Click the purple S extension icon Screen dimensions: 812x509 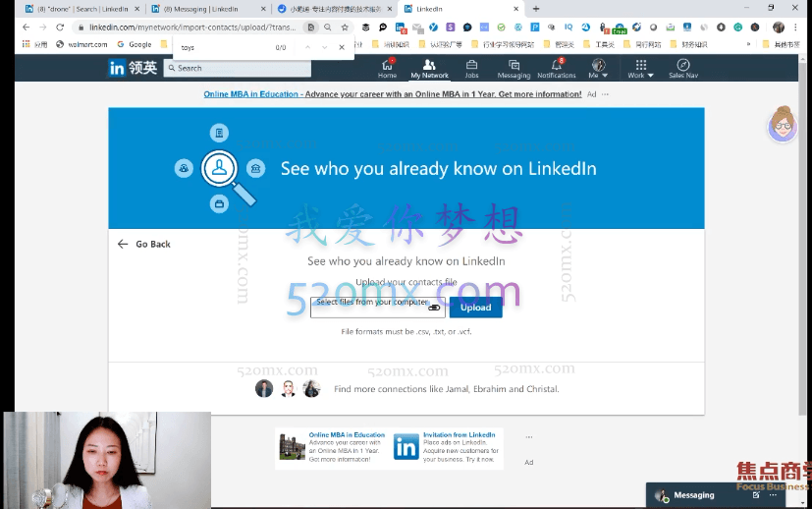450,27
